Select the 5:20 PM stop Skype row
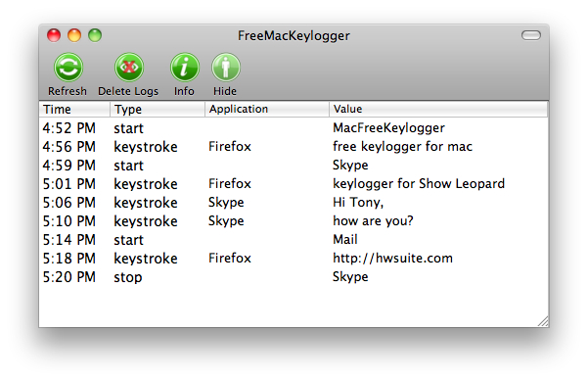The image size is (588, 381). coord(294,277)
